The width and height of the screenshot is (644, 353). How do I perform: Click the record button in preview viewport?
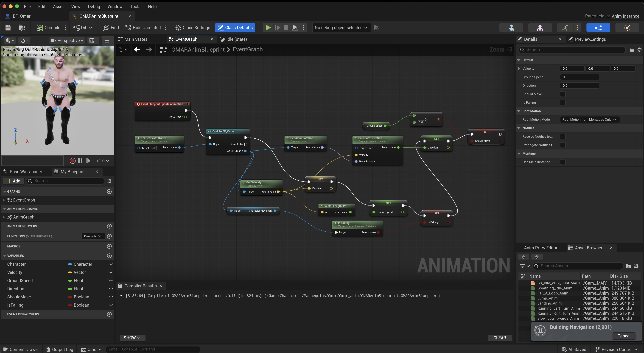click(x=73, y=161)
